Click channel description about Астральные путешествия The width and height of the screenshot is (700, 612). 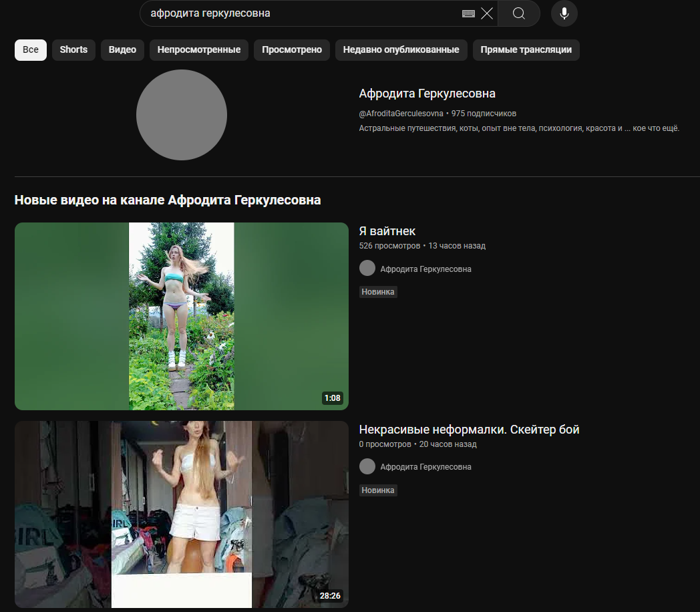pyautogui.click(x=519, y=128)
